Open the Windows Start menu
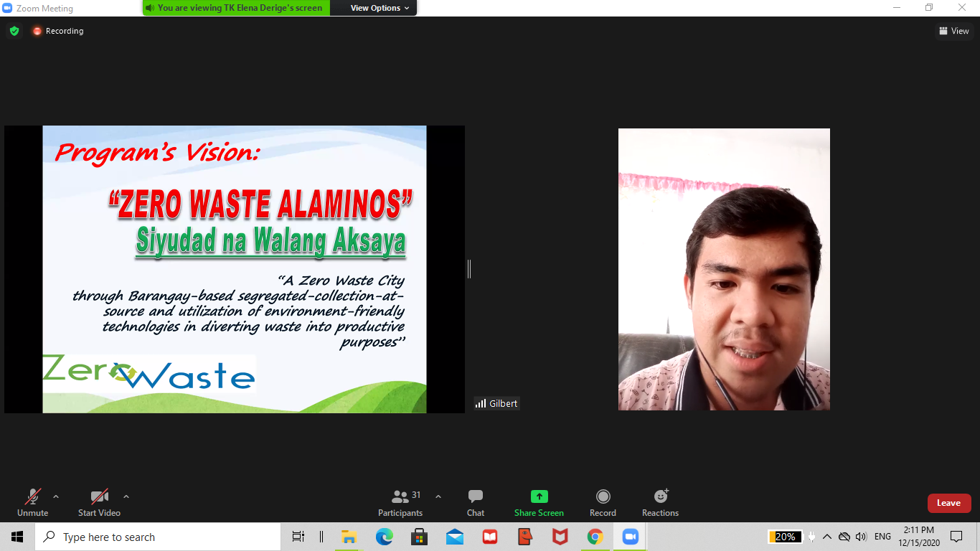The width and height of the screenshot is (980, 551). [17, 537]
